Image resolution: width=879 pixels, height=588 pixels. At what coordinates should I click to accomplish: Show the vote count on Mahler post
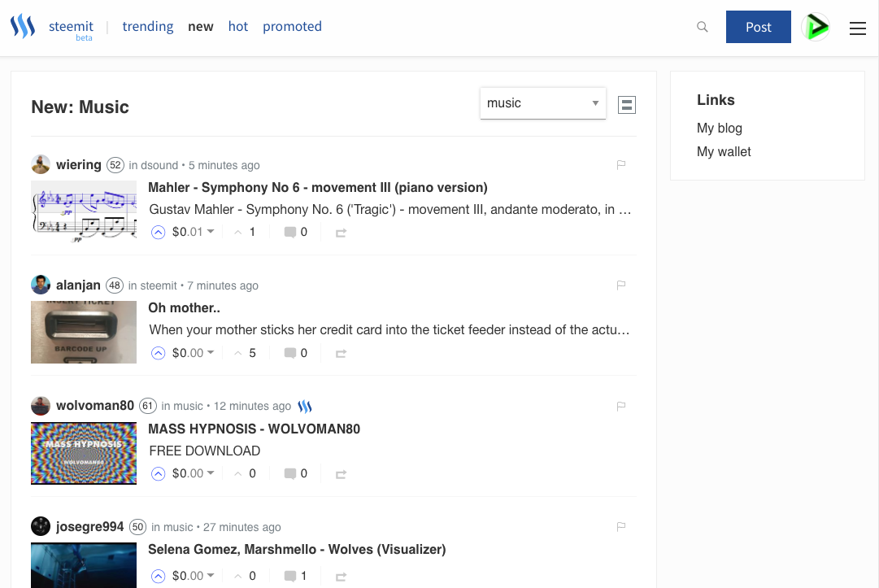(x=246, y=232)
